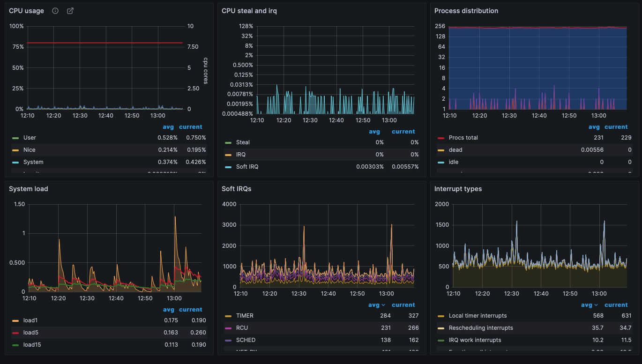
Task: Toggle the load15 series label
Action: [32, 345]
